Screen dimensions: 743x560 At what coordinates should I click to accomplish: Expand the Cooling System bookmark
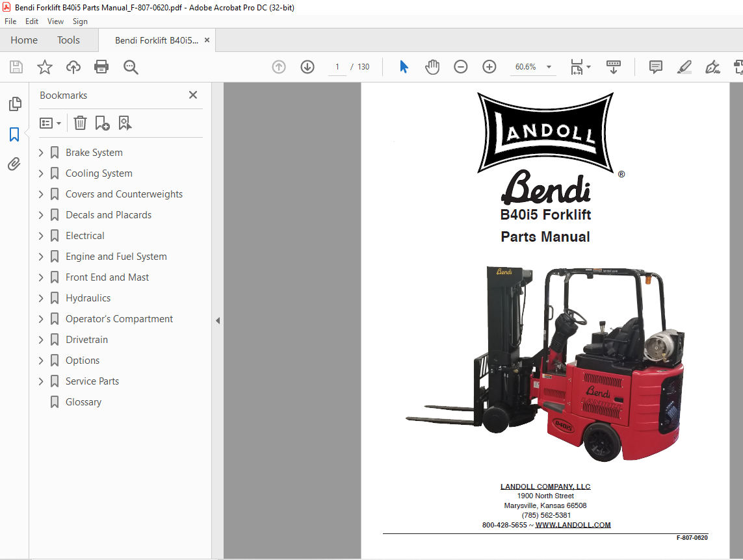[41, 173]
